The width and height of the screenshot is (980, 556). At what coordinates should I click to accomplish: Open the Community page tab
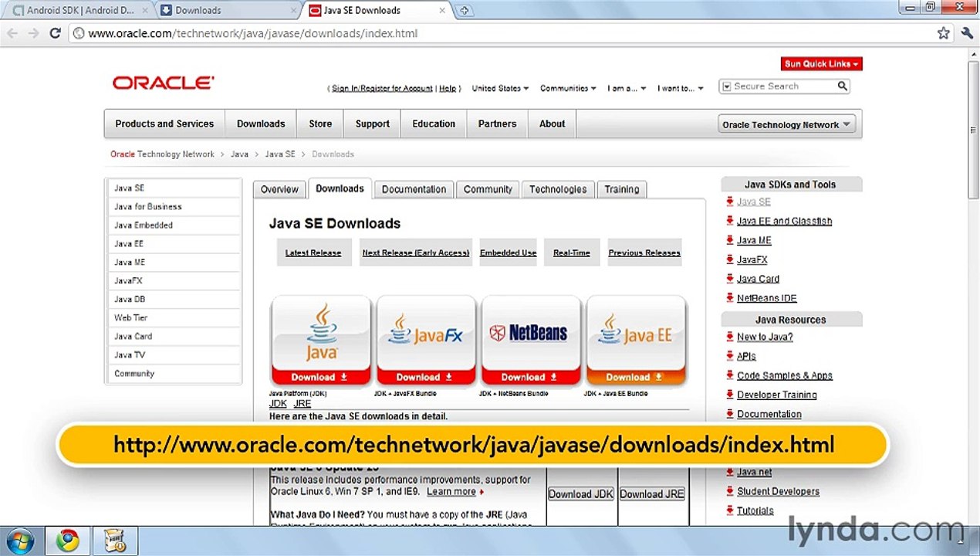pos(488,189)
